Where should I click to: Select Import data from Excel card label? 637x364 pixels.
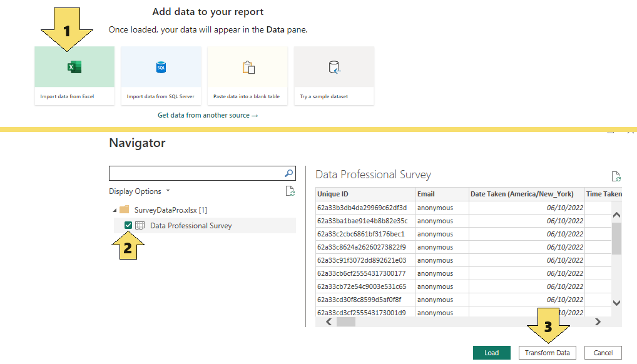point(67,96)
